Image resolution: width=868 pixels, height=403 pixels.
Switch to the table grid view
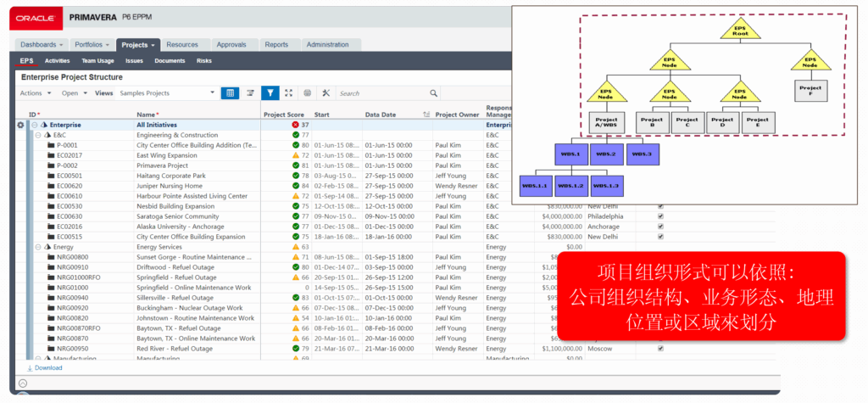(x=230, y=93)
